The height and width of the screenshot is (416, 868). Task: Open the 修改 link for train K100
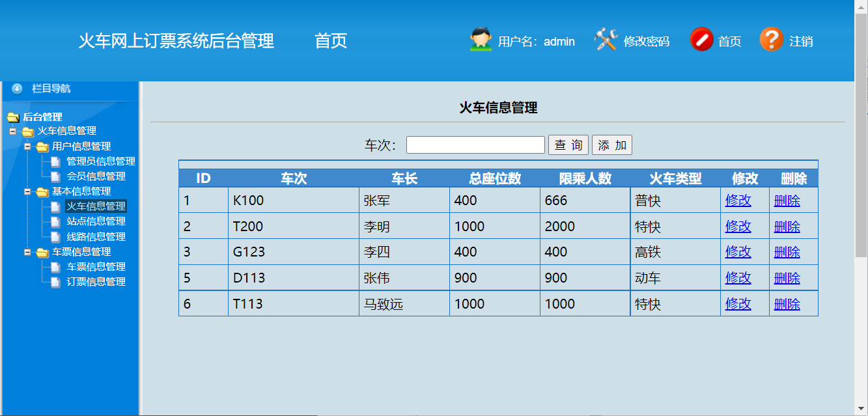[x=738, y=200]
